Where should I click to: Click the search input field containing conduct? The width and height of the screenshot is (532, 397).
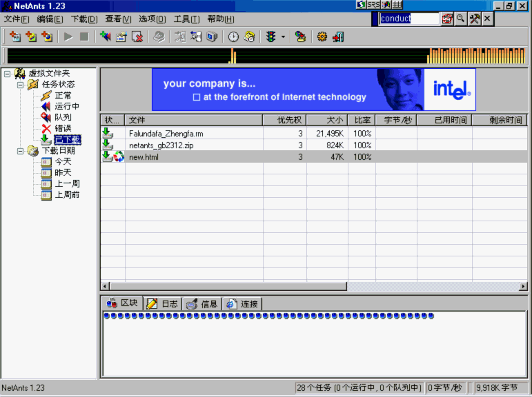408,19
